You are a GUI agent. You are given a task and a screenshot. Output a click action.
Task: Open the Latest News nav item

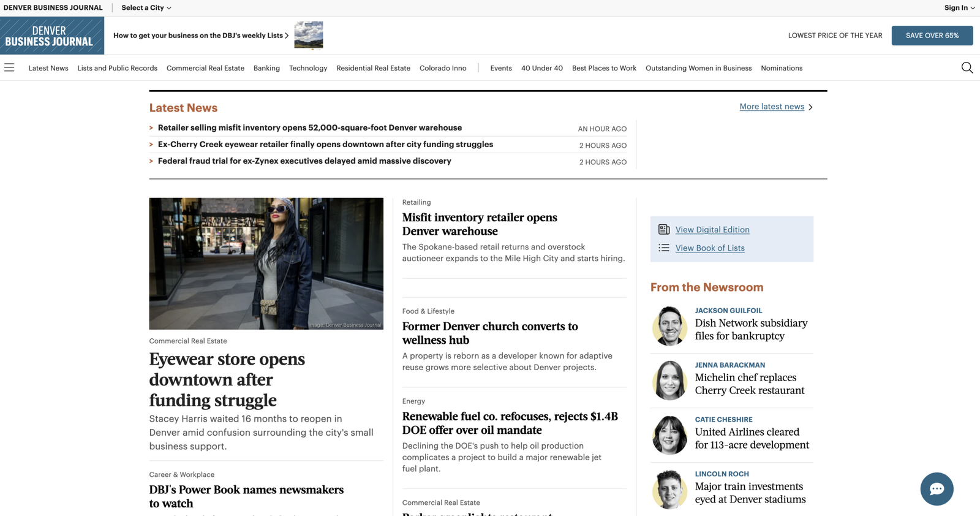point(48,68)
